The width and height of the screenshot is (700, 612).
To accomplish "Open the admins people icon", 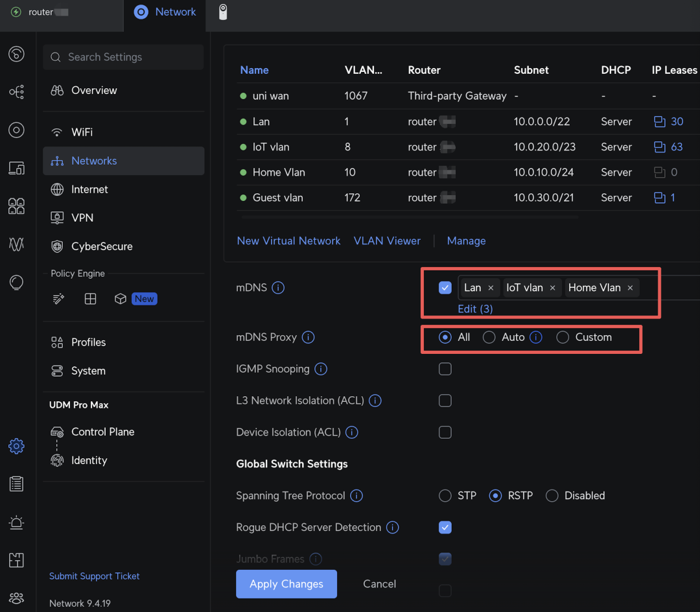I will tap(16, 598).
